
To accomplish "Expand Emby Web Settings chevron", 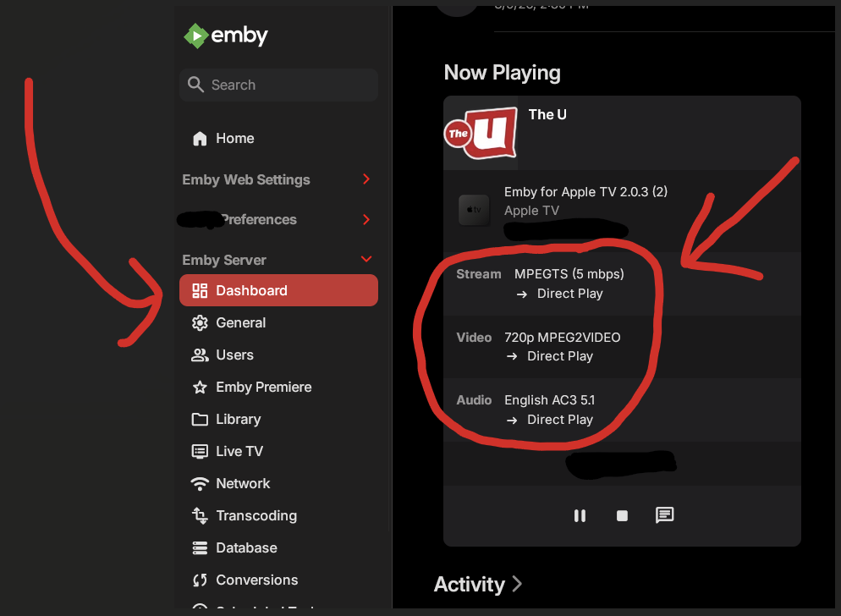I will 366,179.
